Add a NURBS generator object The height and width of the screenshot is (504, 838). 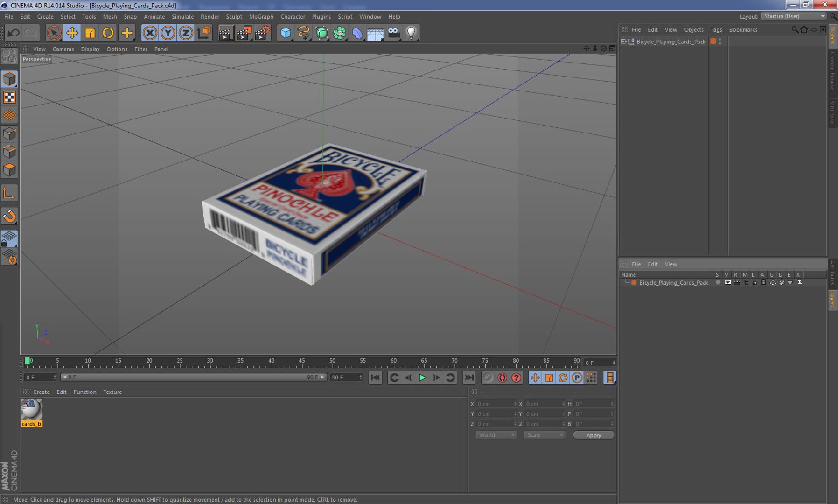[322, 33]
